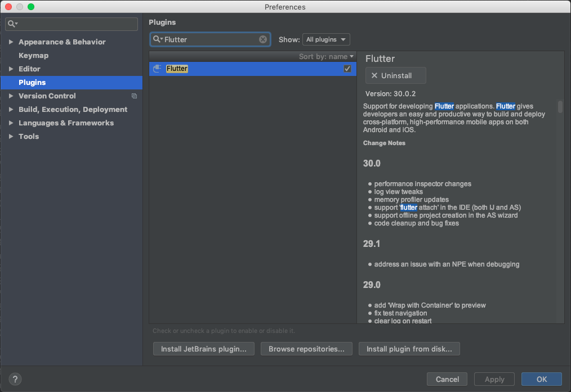
Task: Expand Appearance & Behavior section
Action: (x=11, y=42)
